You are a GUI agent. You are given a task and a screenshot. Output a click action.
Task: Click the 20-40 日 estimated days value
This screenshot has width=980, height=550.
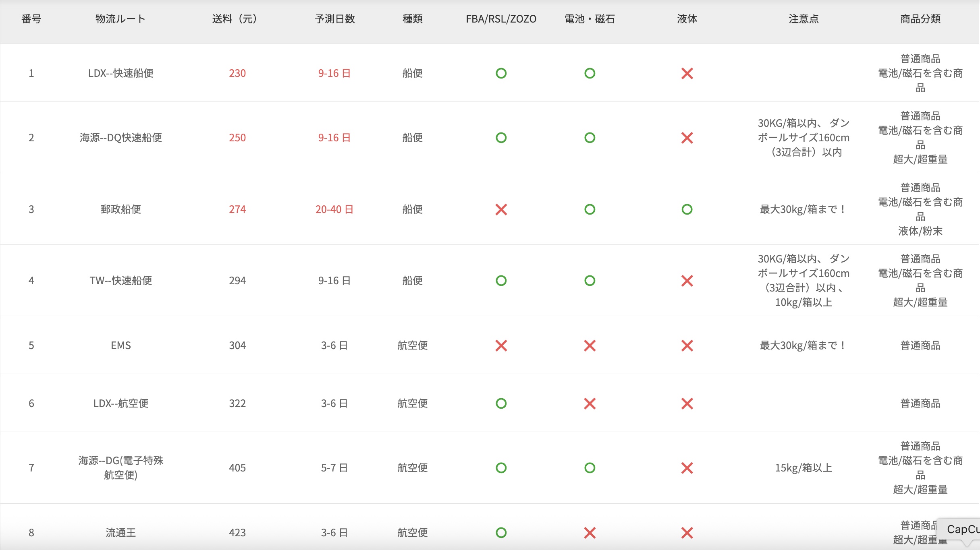(x=334, y=209)
